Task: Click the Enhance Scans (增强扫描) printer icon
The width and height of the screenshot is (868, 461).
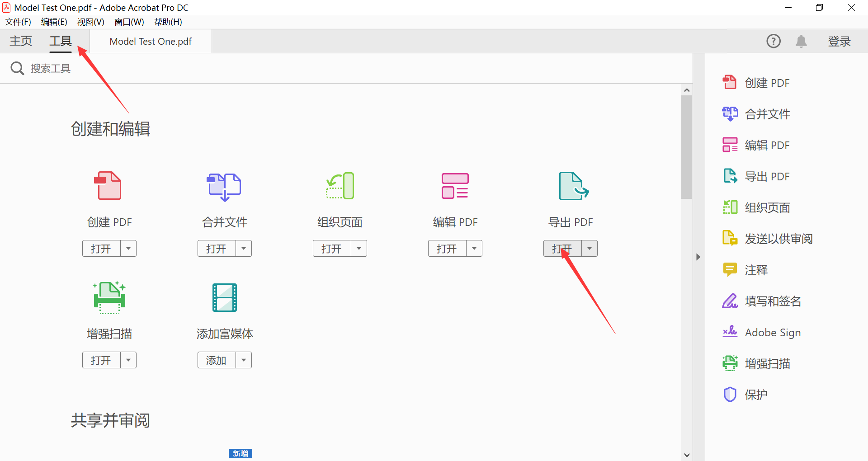Action: pos(109,297)
